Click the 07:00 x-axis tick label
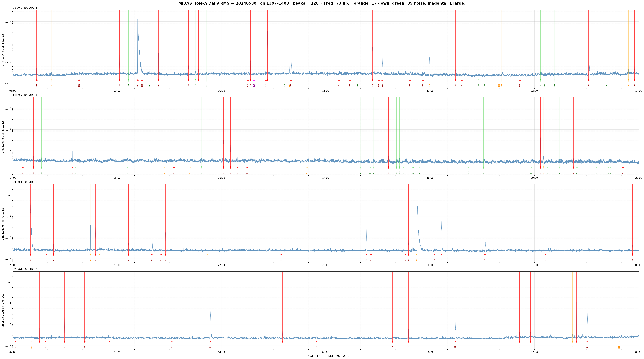The width and height of the screenshot is (644, 359). point(534,352)
